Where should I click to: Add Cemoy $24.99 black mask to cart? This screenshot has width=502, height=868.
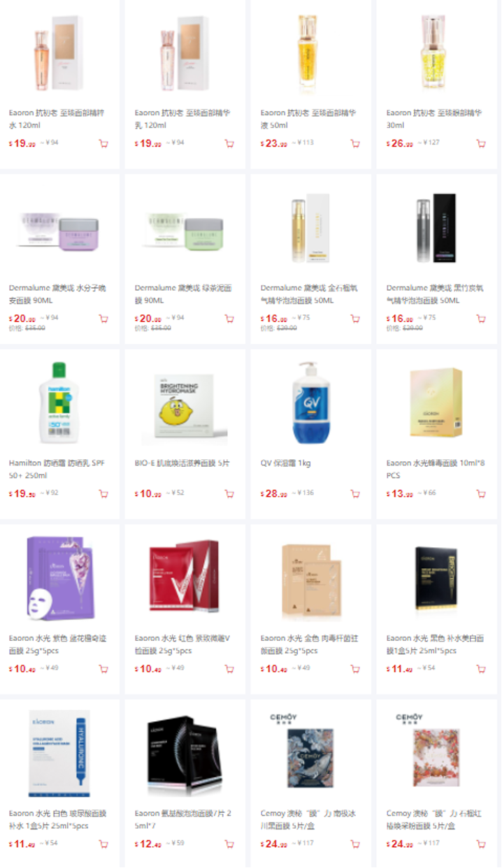point(355,844)
